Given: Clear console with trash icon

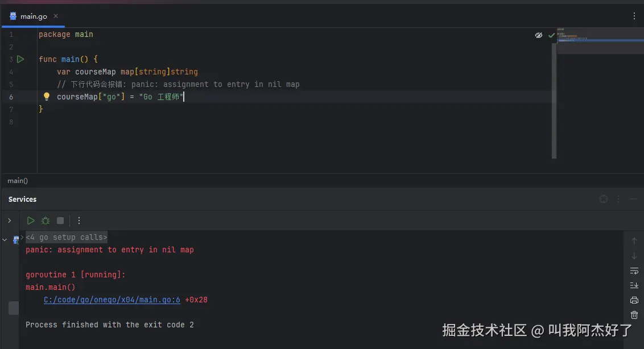Looking at the screenshot, I should (x=634, y=315).
